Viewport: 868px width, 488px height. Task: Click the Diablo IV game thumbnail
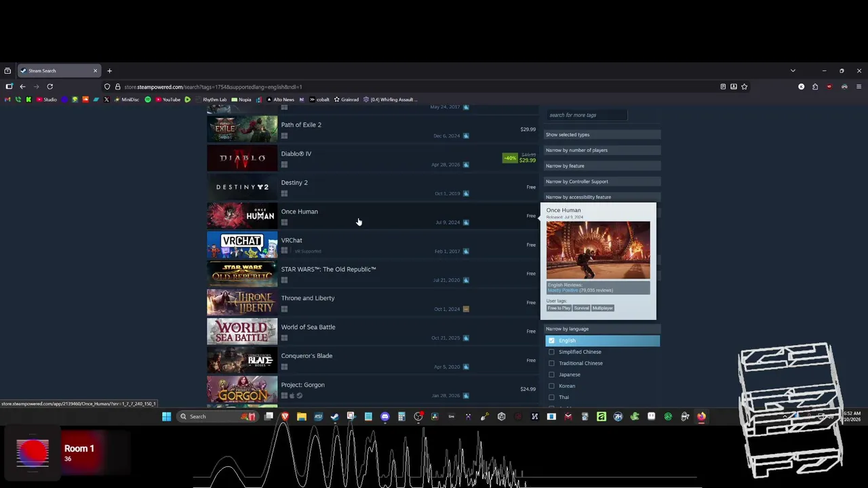coord(242,158)
